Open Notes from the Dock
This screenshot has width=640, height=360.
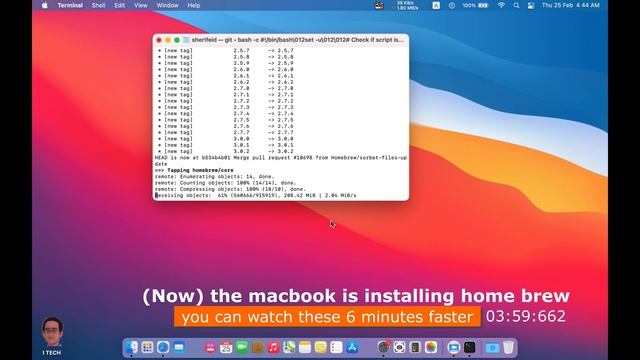click(304, 347)
